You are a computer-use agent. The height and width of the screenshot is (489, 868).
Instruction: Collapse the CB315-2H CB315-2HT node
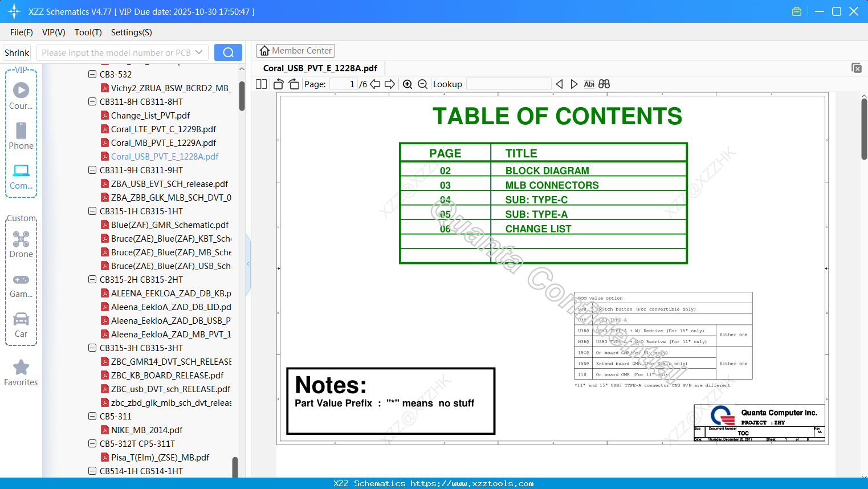click(x=92, y=279)
